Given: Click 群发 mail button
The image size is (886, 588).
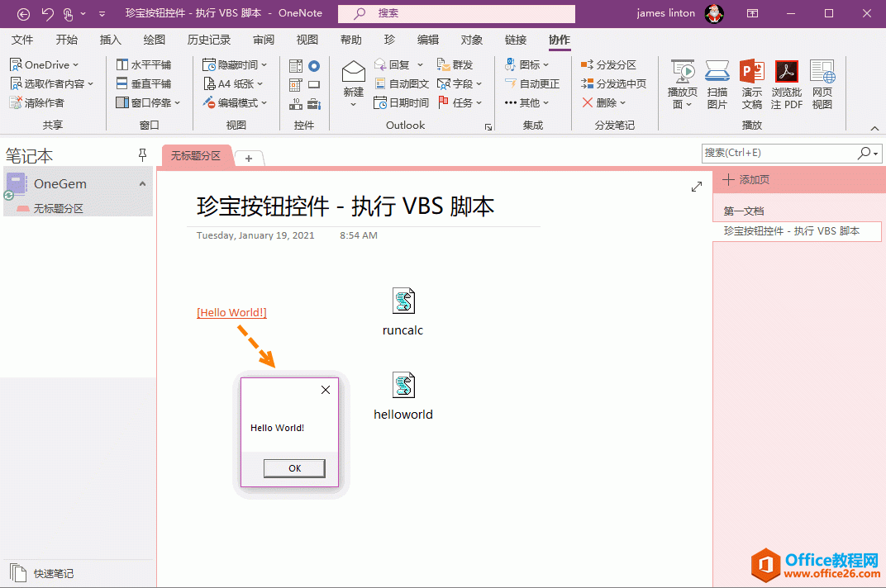Looking at the screenshot, I should 455,65.
